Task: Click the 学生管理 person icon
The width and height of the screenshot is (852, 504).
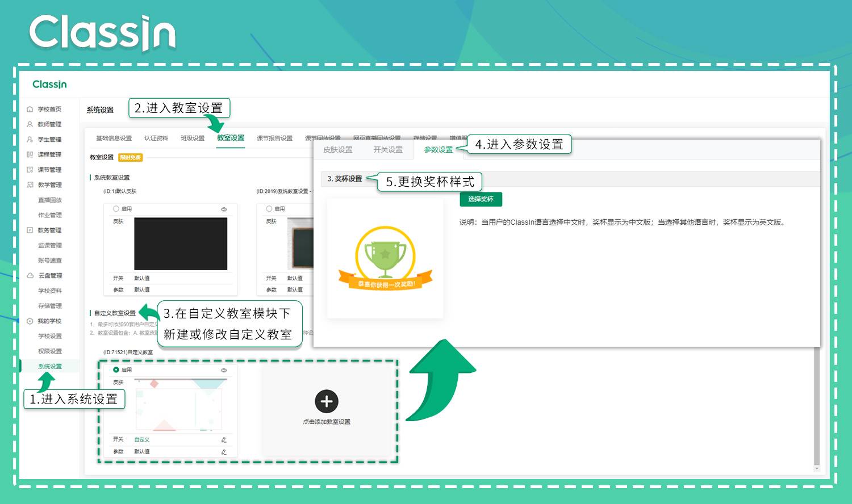Action: 30,139
